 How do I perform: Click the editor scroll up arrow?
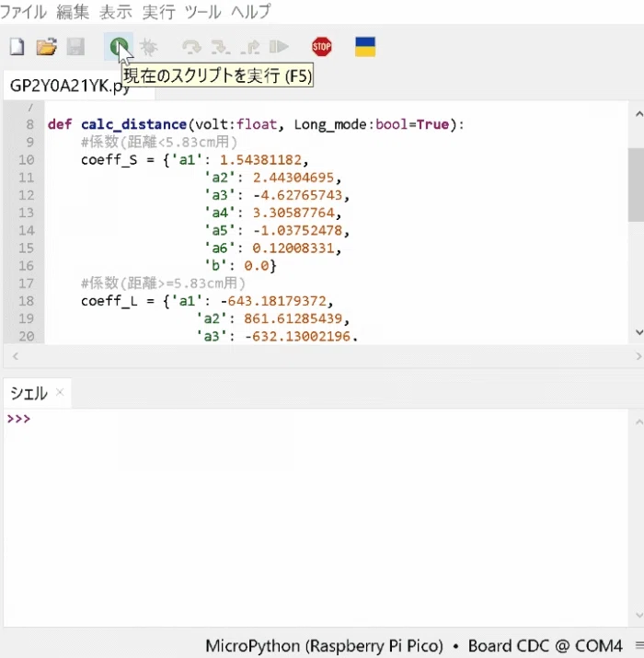pos(638,114)
